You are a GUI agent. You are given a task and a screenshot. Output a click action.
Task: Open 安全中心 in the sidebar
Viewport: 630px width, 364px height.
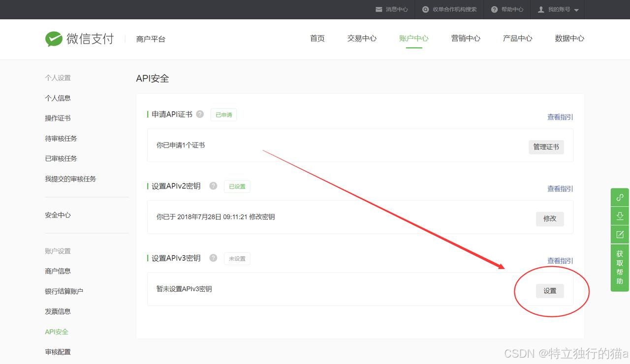(58, 215)
